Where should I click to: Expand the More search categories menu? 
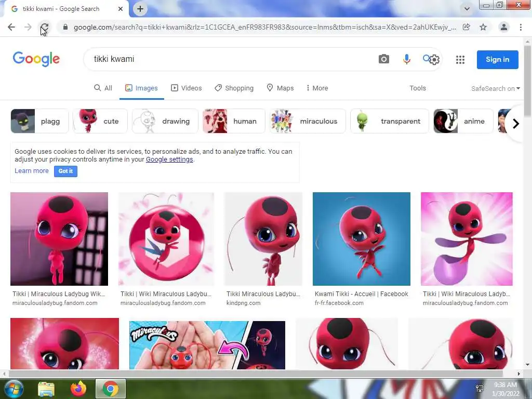click(317, 88)
